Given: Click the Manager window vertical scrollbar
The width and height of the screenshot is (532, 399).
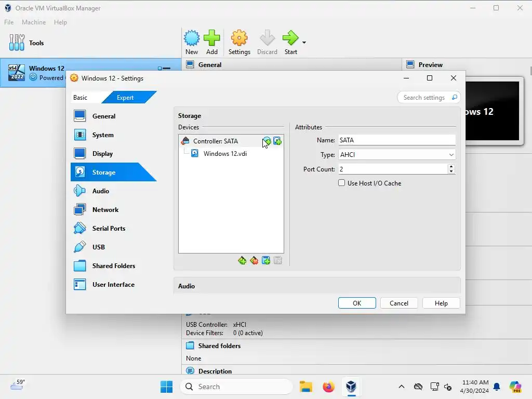Looking at the screenshot, I should point(530,71).
